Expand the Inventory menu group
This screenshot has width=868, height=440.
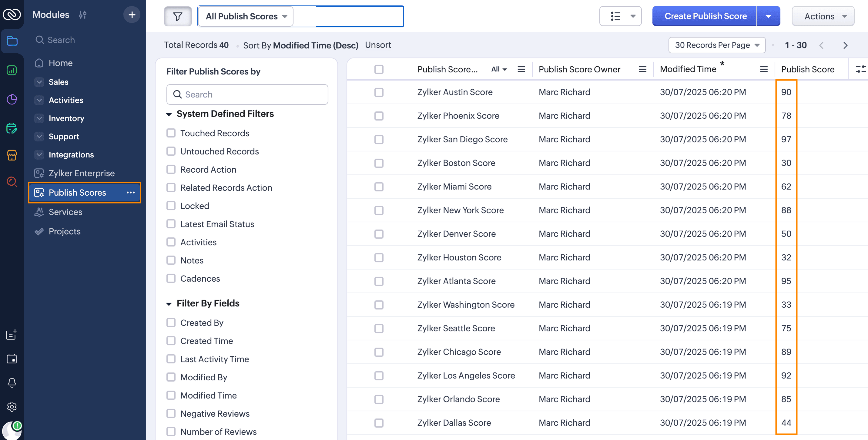click(x=39, y=118)
